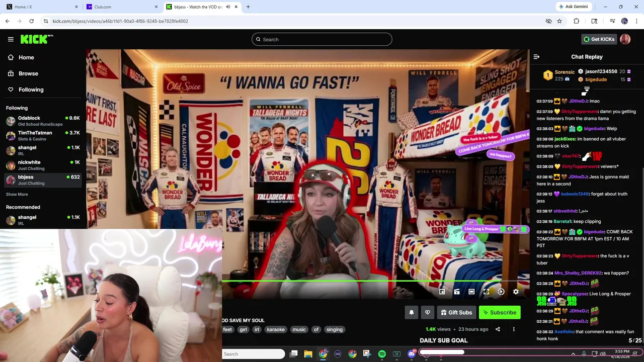This screenshot has width=644, height=362.
Task: Select the irl tag
Action: pyautogui.click(x=257, y=329)
